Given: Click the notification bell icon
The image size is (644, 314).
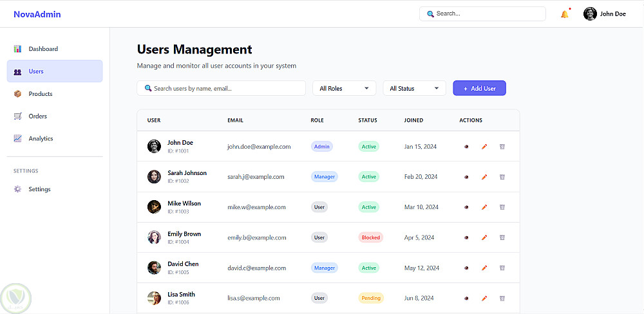Looking at the screenshot, I should (564, 14).
